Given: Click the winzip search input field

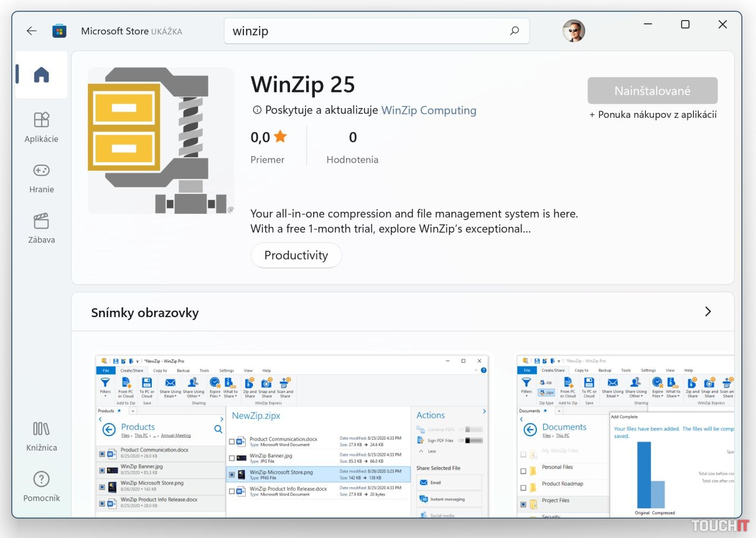Looking at the screenshot, I should point(367,31).
